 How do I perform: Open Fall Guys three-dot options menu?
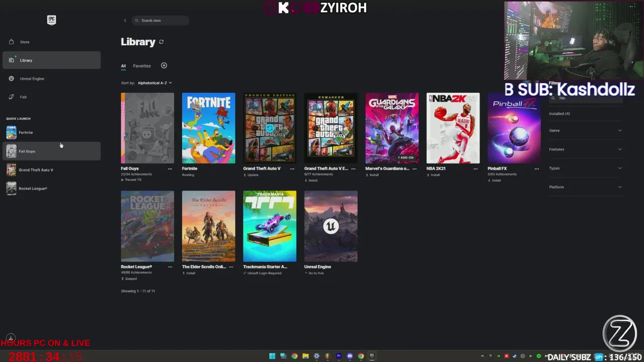tap(170, 169)
